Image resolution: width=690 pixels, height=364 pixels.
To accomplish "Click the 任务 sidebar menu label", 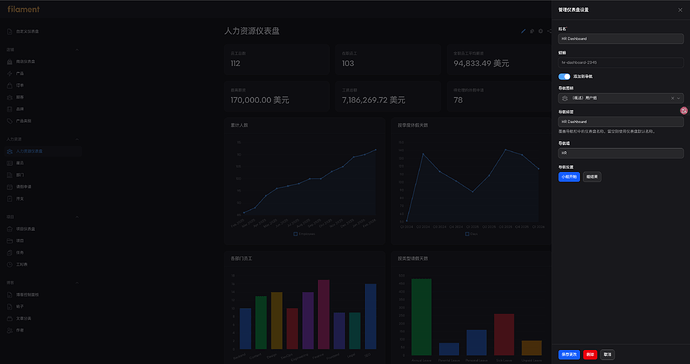I will 20,253.
